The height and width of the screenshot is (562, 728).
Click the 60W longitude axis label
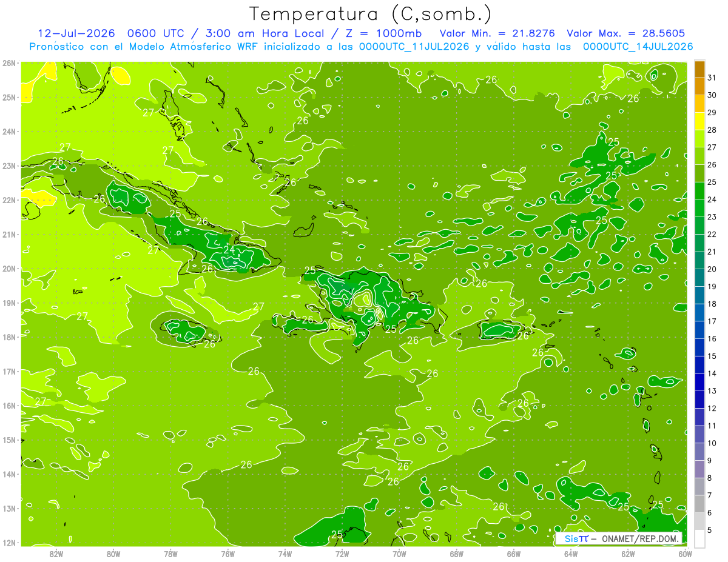pos(686,554)
